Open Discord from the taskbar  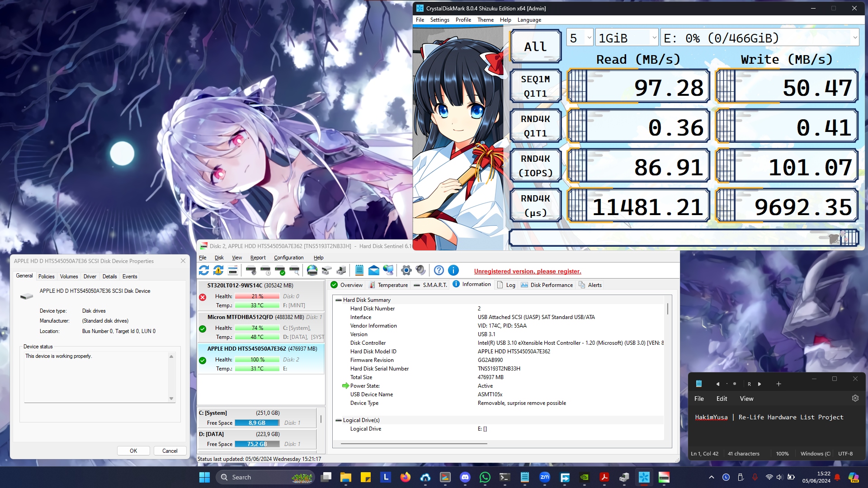(465, 477)
